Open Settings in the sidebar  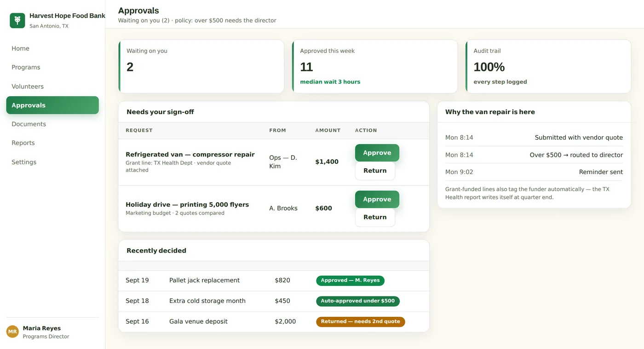pyautogui.click(x=52, y=162)
